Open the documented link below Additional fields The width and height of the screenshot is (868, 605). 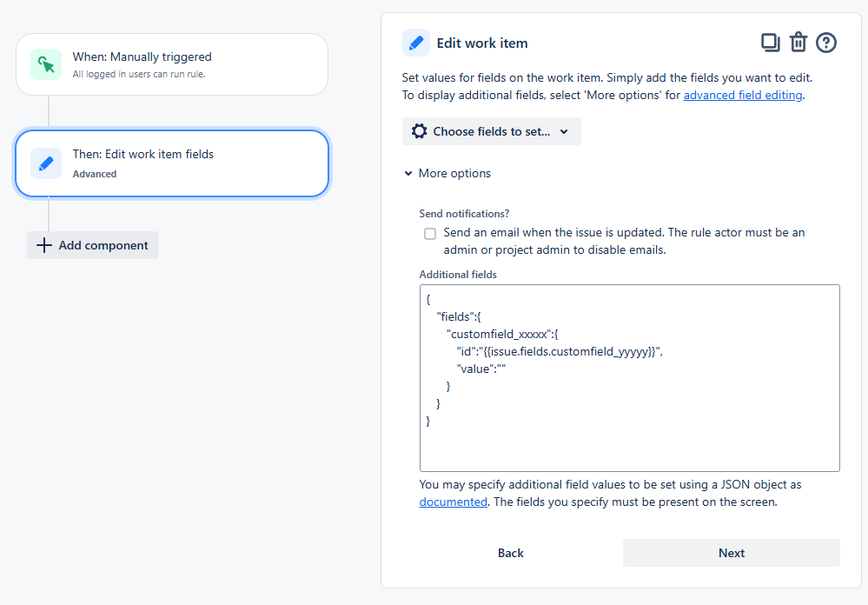(x=453, y=502)
